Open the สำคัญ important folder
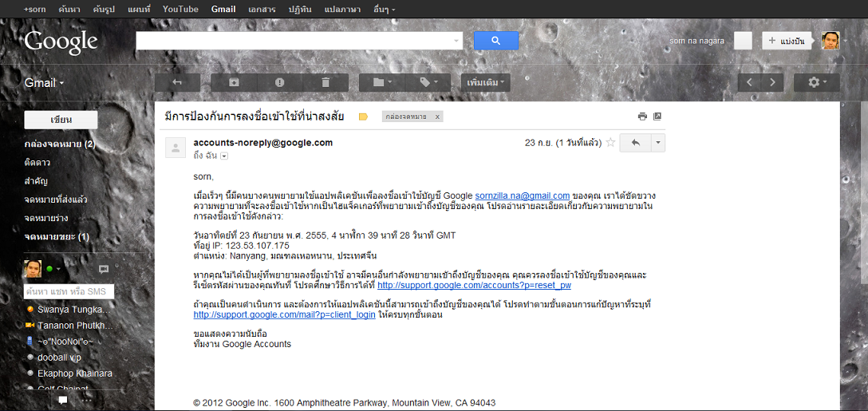Screen dimensions: 868x411 [35, 181]
